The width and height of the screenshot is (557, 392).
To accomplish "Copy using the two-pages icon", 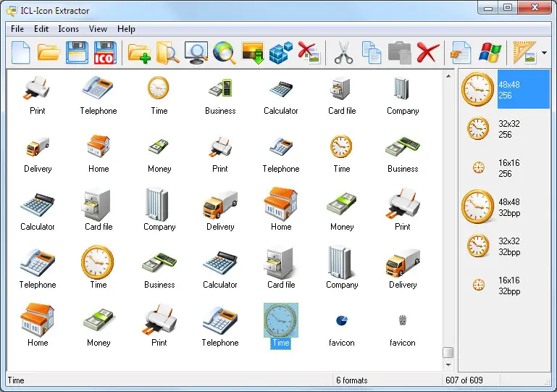I will coord(372,53).
